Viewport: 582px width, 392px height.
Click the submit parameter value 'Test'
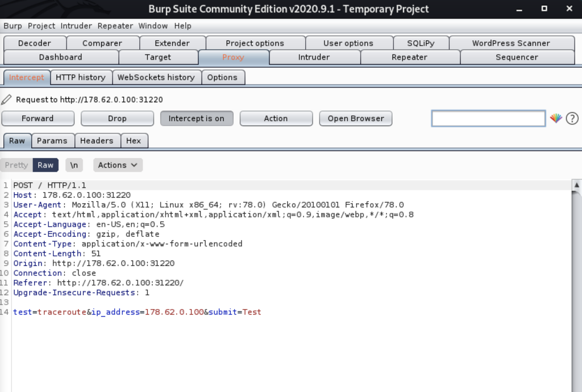click(252, 312)
